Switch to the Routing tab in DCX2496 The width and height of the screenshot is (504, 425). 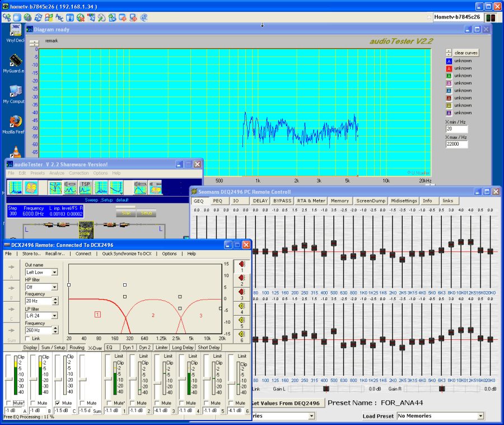(77, 348)
